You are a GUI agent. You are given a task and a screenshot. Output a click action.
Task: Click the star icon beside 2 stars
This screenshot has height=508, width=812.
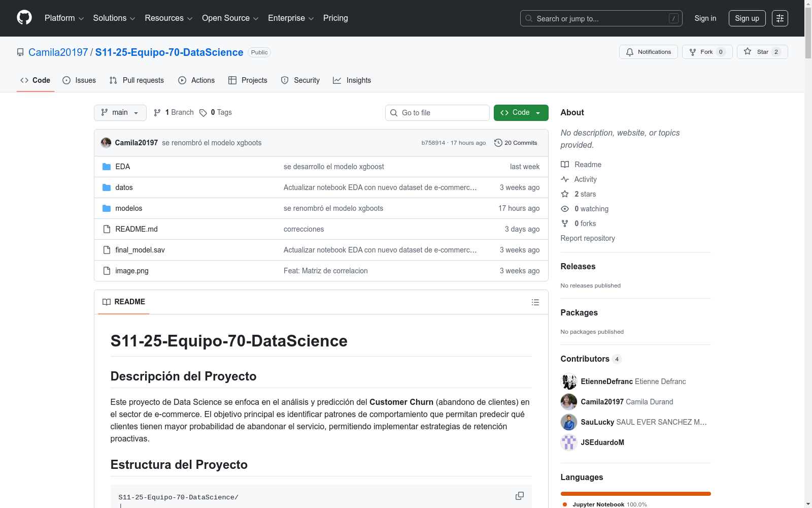pos(565,194)
